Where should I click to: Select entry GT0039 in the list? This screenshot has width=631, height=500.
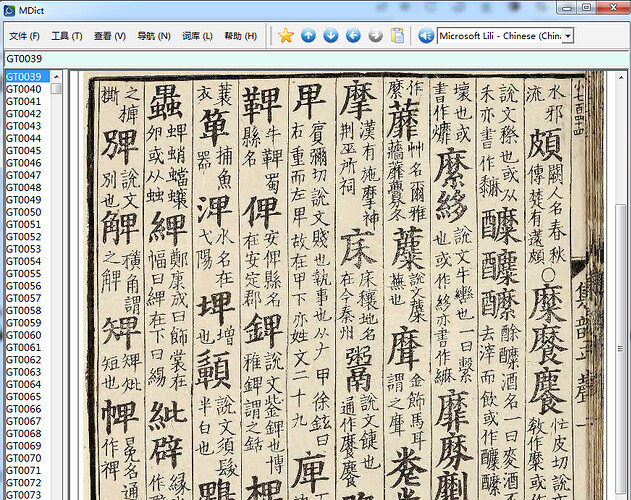point(27,76)
